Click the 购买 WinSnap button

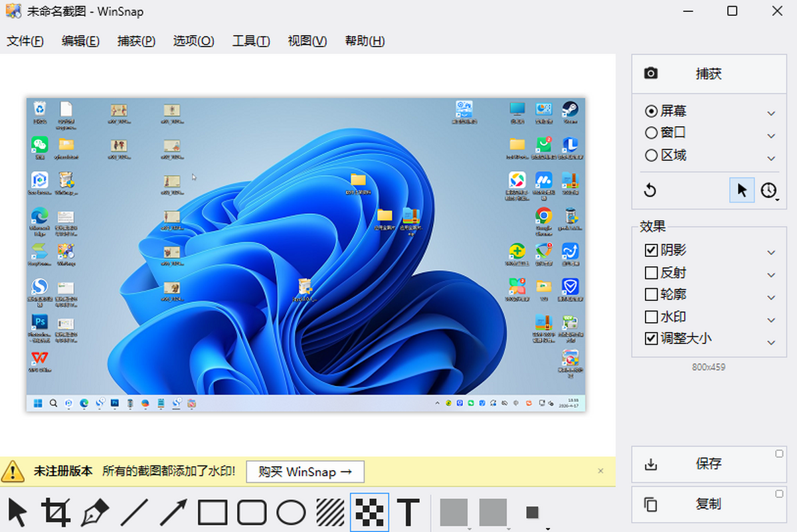tap(305, 472)
